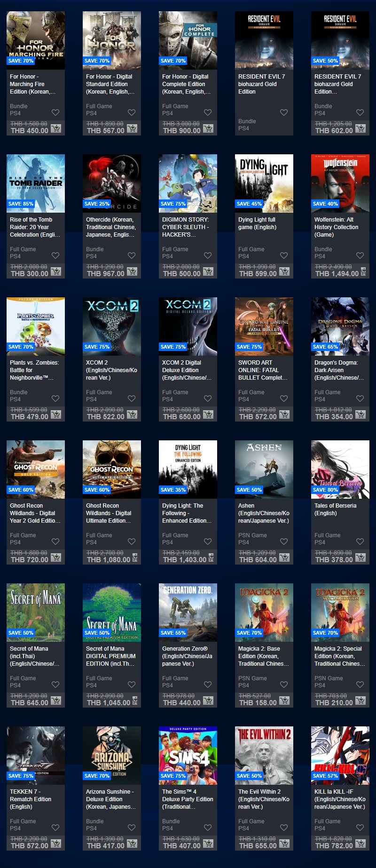The image size is (376, 868).
Task: Add Rise of the Tomb Raider to cart
Action: [x=56, y=271]
